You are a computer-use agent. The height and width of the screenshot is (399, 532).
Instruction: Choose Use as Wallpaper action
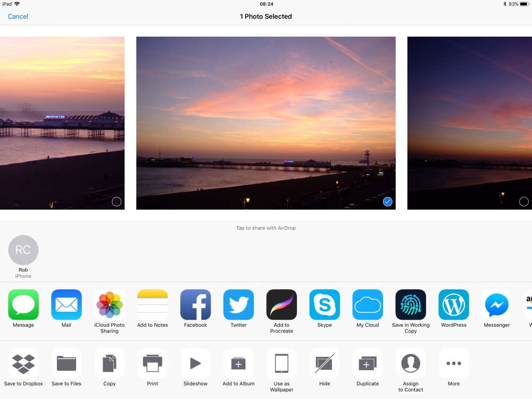(281, 364)
